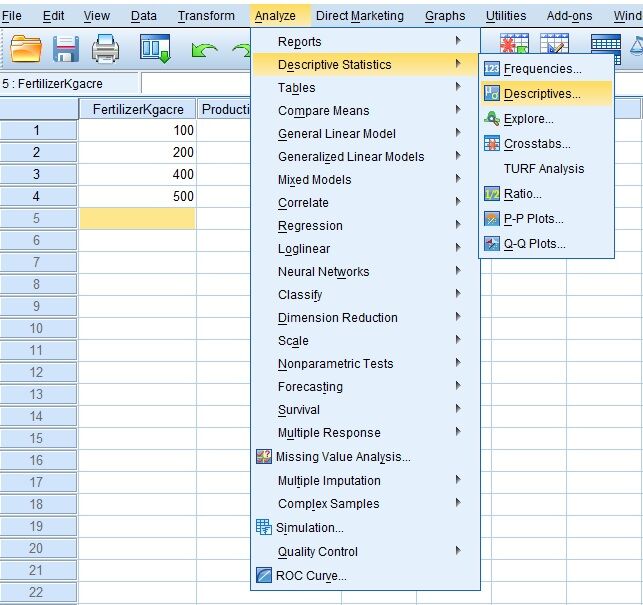
Task: Click the Frequencies 123 icon
Action: point(492,68)
